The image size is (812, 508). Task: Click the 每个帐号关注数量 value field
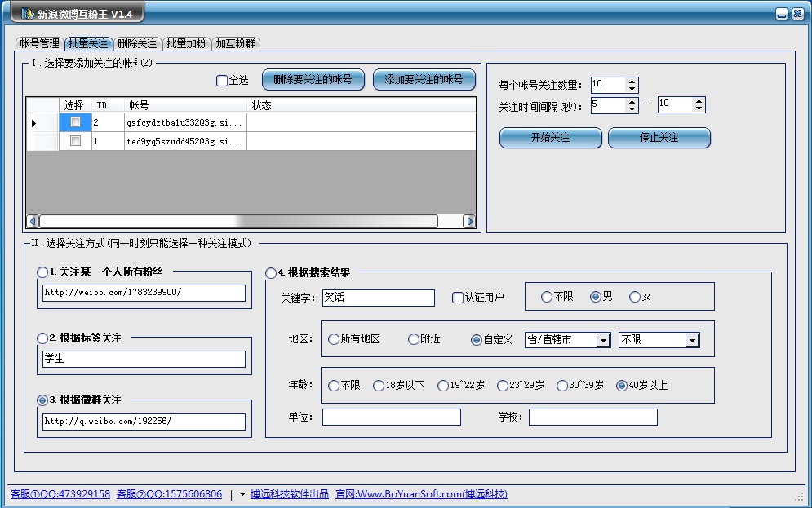pos(609,85)
